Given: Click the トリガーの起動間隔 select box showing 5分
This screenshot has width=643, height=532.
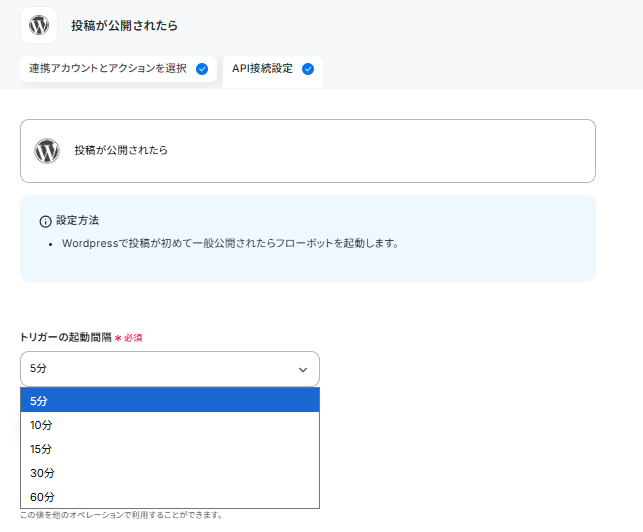Looking at the screenshot, I should click(170, 369).
